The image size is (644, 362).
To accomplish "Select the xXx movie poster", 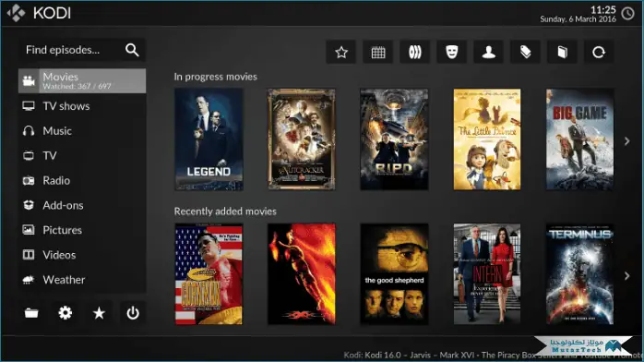I will coord(302,274).
